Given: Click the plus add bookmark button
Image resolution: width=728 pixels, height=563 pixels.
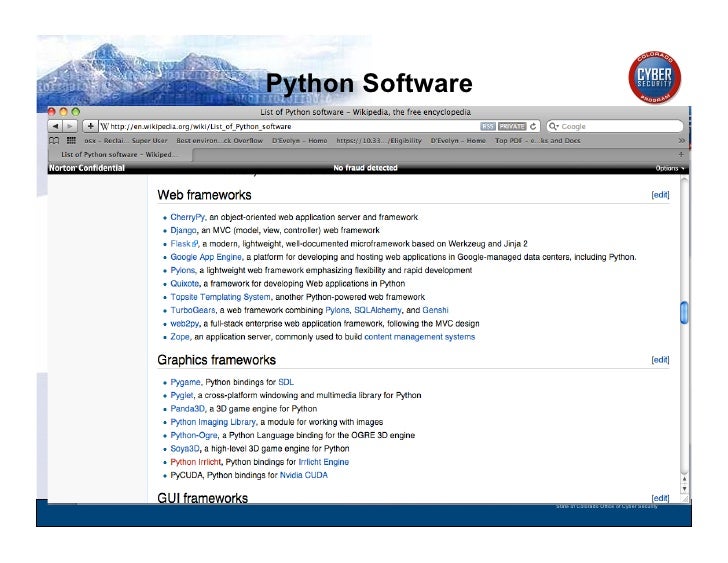Looking at the screenshot, I should tap(91, 127).
